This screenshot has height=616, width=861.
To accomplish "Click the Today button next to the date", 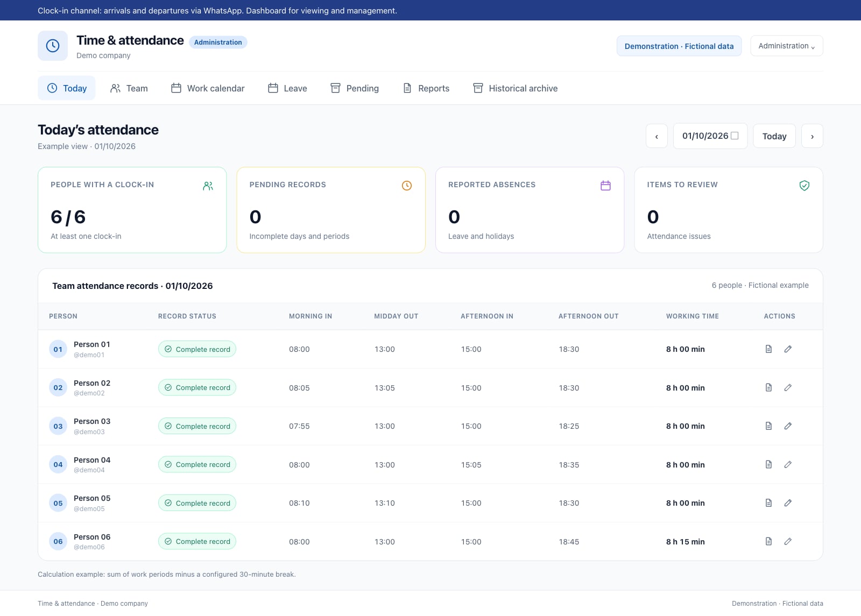I will pyautogui.click(x=774, y=136).
